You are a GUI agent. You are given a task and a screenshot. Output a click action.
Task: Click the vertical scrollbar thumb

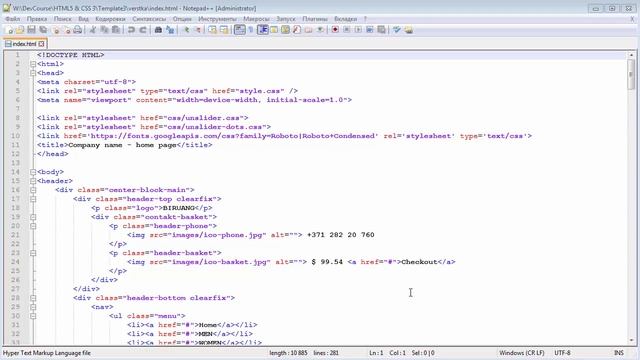coord(631,74)
